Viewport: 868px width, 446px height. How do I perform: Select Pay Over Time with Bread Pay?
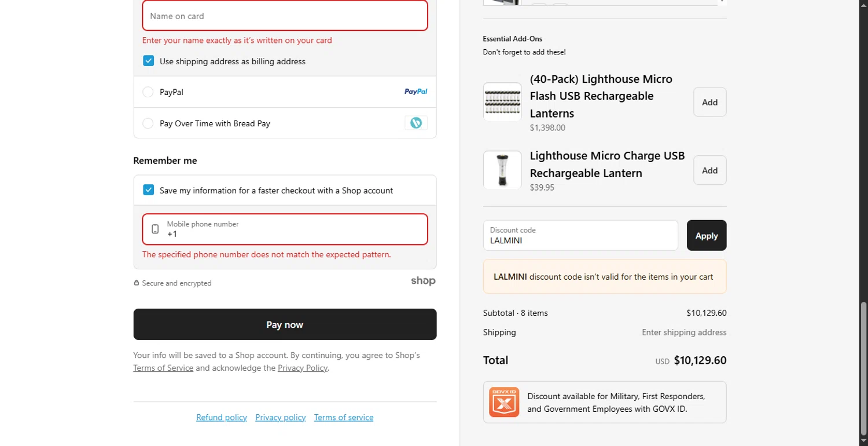click(148, 123)
